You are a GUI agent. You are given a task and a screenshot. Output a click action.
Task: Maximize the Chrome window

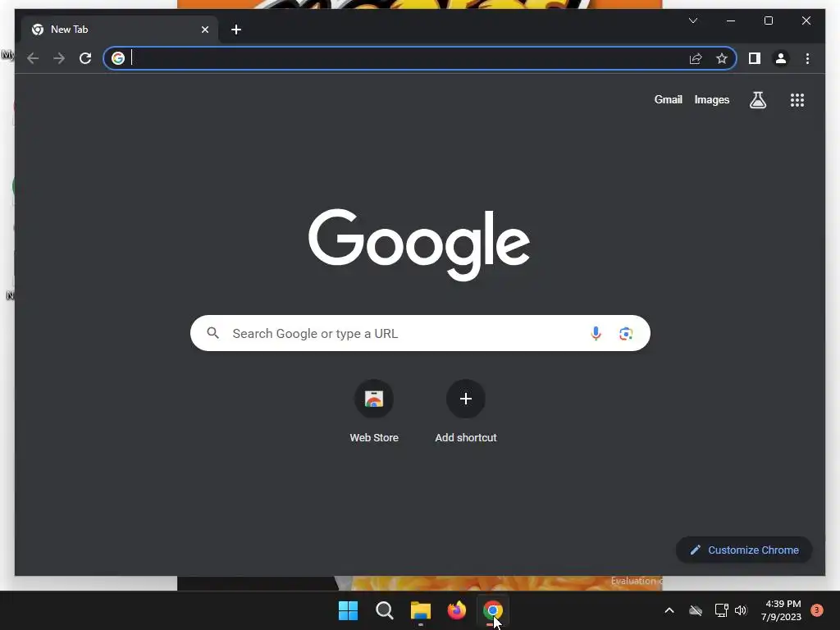[x=768, y=21]
